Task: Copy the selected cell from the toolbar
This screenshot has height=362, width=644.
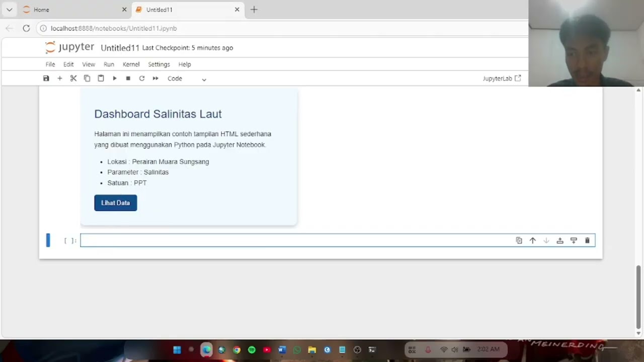Action: pos(87,78)
